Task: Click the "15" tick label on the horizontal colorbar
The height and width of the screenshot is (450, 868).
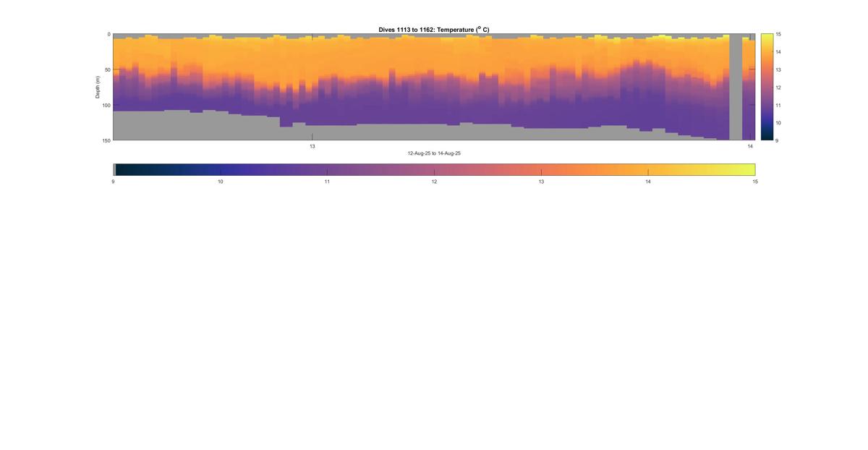Action: tap(755, 182)
